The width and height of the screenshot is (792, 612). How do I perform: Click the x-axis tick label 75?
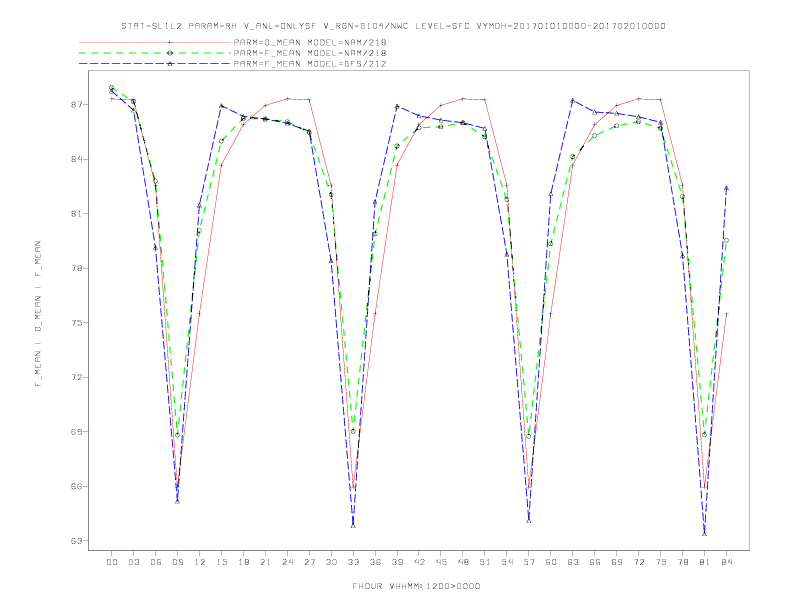click(x=661, y=562)
